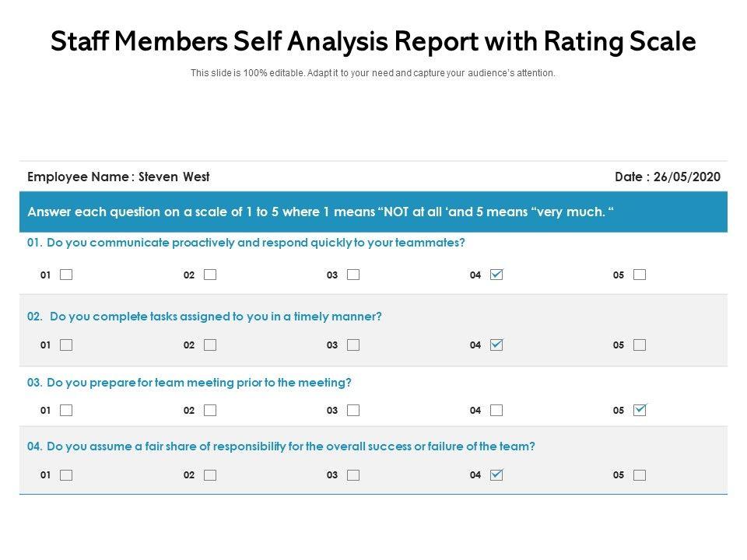Click the blue rating scale instruction banner
This screenshot has height=560, width=747.
point(373,212)
